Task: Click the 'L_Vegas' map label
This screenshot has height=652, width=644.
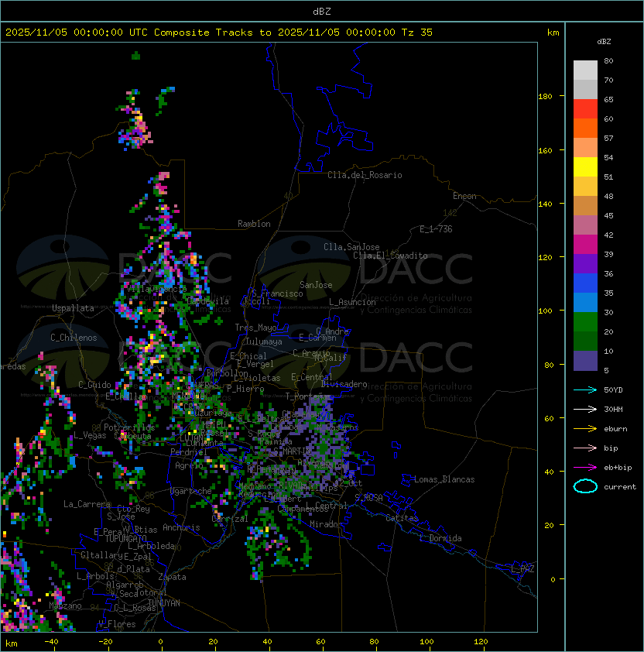Action: [x=90, y=435]
